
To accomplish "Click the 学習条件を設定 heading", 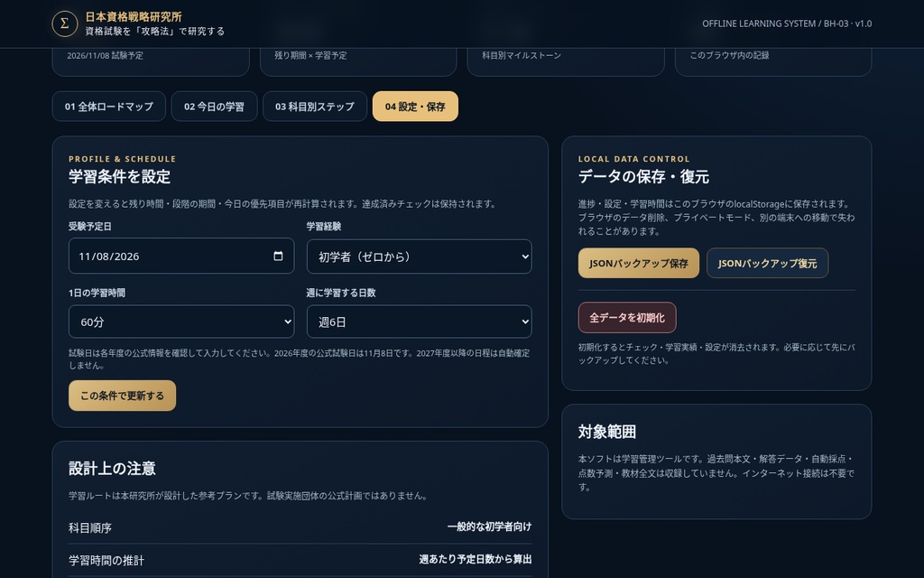I will 120,176.
